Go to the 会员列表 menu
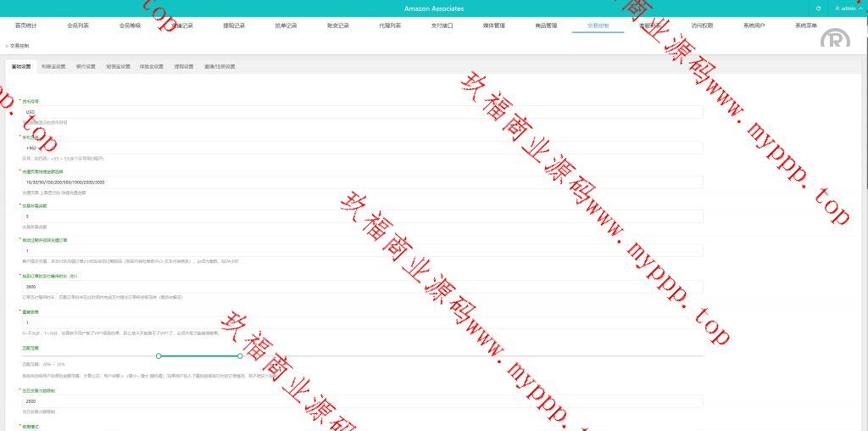The image size is (868, 431). (x=78, y=26)
